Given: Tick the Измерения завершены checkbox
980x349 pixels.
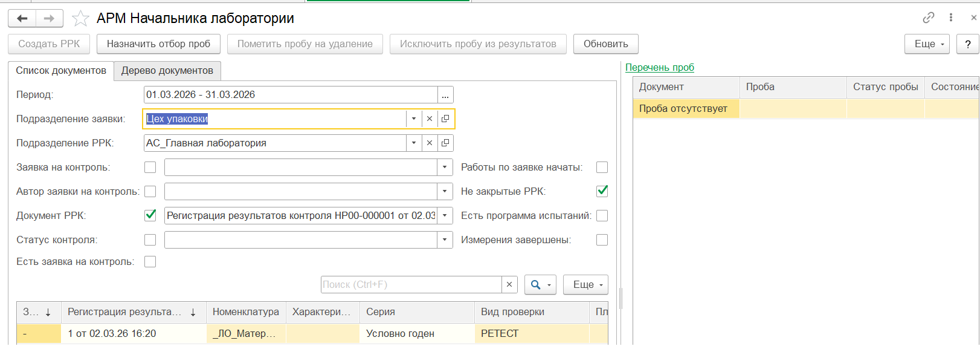Looking at the screenshot, I should [602, 240].
